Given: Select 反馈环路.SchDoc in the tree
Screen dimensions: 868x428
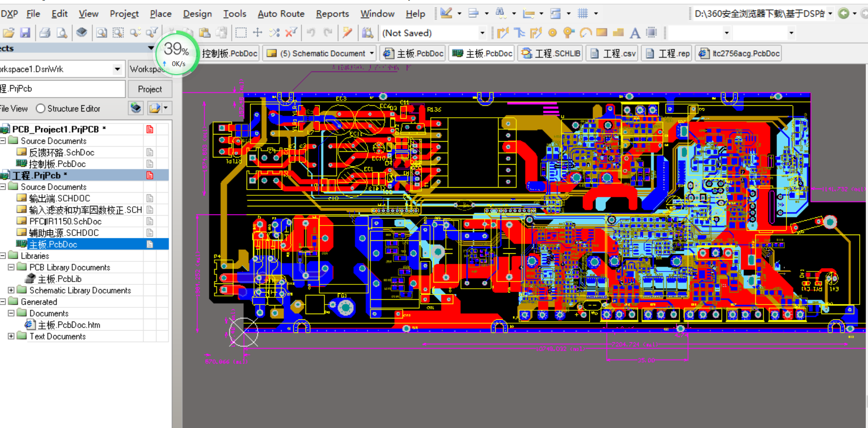Looking at the screenshot, I should (61, 152).
